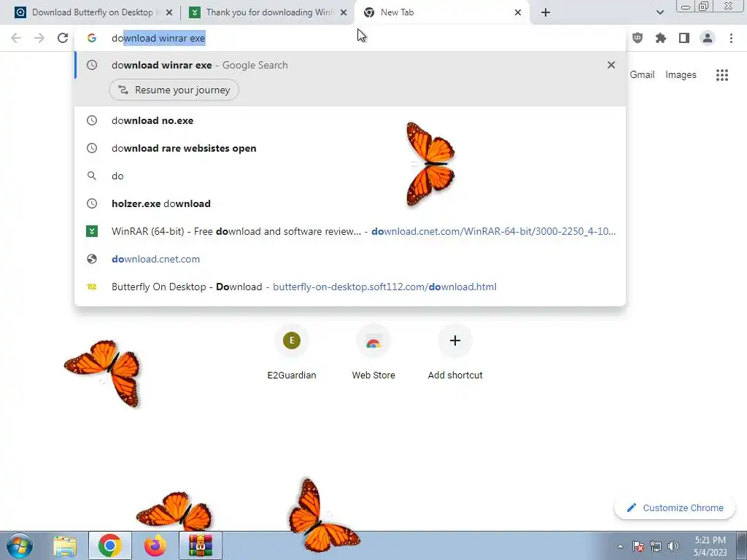Screen dimensions: 747x560
Task: Open the Images link
Action: pos(681,75)
